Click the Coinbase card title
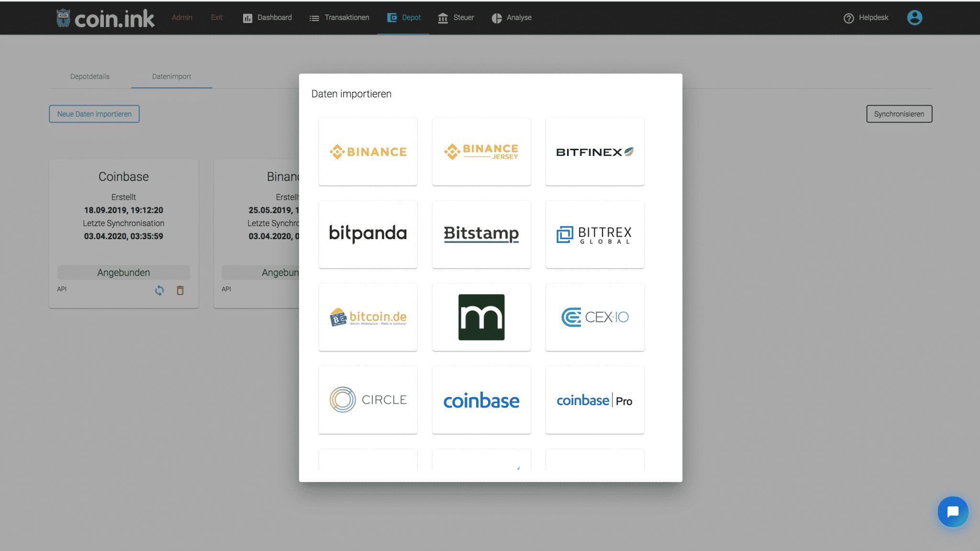The width and height of the screenshot is (980, 551). (123, 176)
